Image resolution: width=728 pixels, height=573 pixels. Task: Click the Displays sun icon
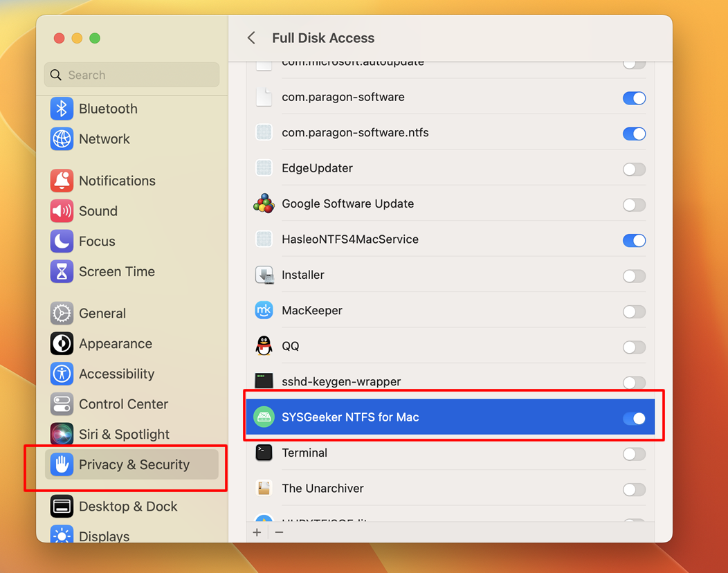click(x=62, y=535)
